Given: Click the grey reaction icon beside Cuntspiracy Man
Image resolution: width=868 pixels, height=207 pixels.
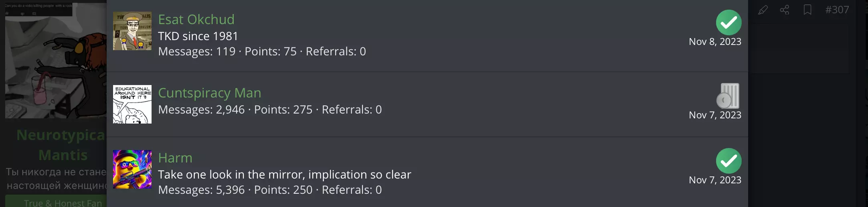Looking at the screenshot, I should pos(728,96).
